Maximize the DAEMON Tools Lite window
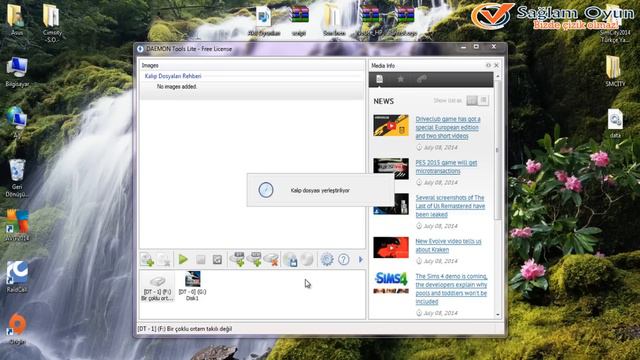The width and height of the screenshot is (640, 360). pos(476,47)
